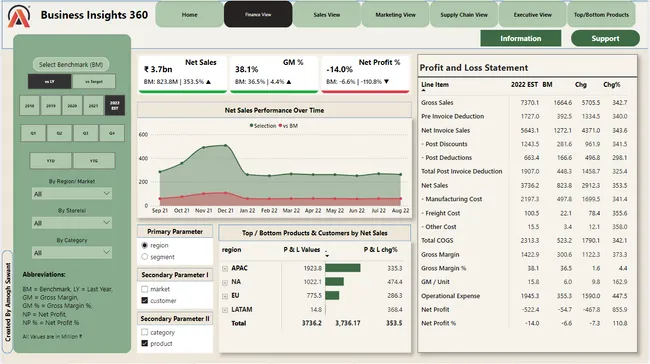This screenshot has width=650, height=364.
Task: Expand the LATAM region row
Action: (225, 310)
